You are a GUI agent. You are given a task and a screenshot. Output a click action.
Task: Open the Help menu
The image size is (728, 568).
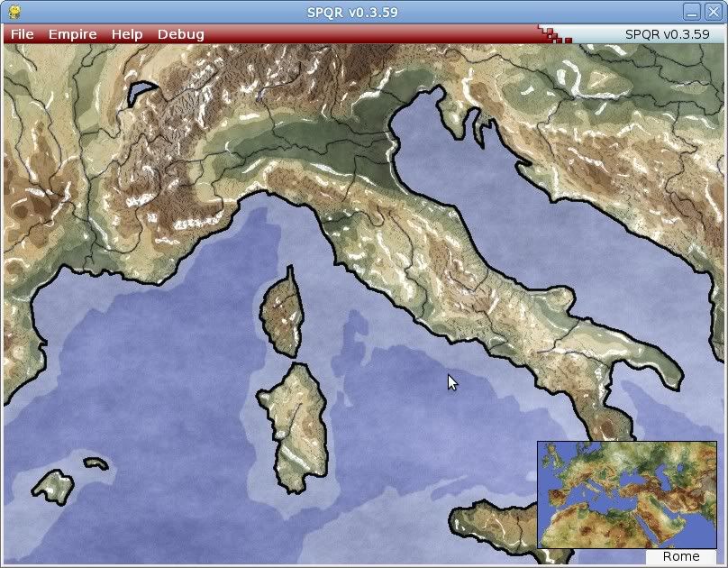click(127, 34)
